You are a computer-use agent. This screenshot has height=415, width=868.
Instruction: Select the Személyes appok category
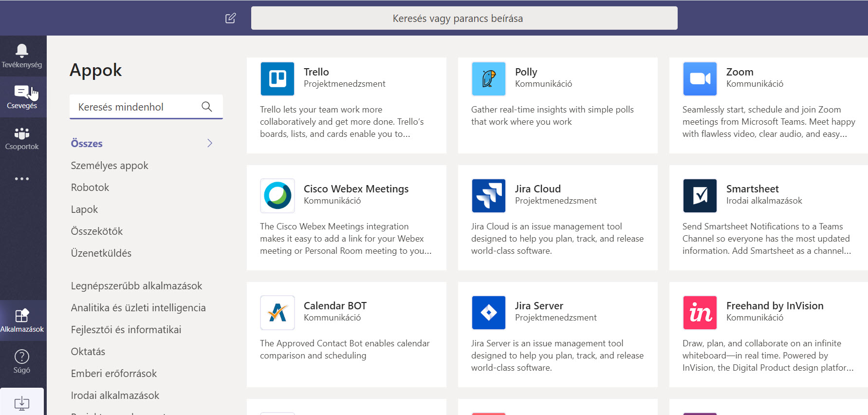(x=110, y=166)
